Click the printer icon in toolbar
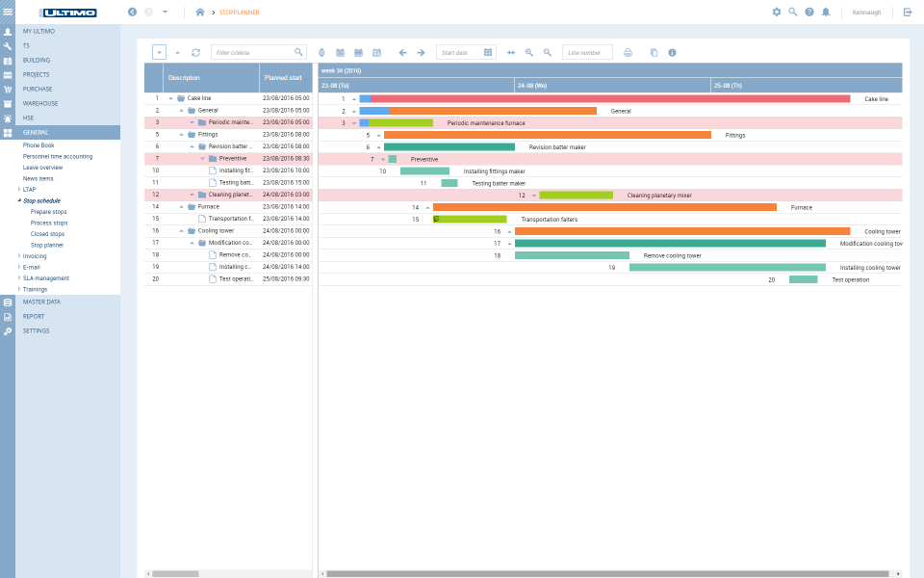 pyautogui.click(x=628, y=52)
